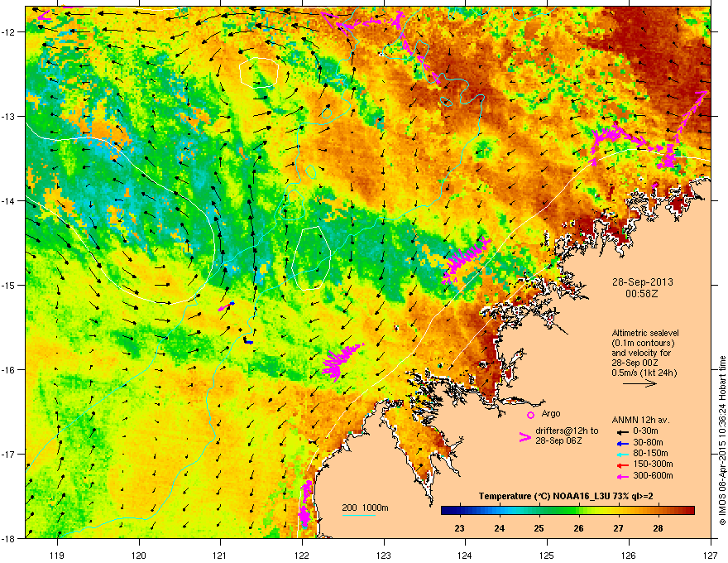Click the magenta drifter cluster near 123.8E, 14.7S
Viewport: 728px width, 563px height.
pyautogui.click(x=466, y=260)
